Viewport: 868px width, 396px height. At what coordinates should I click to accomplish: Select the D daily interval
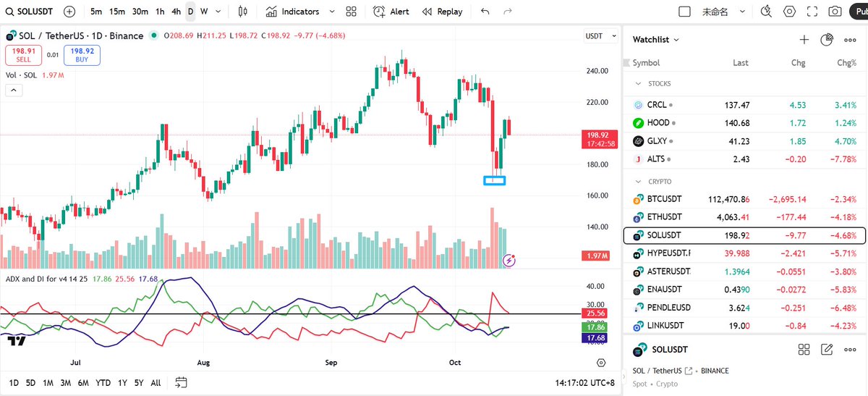190,12
